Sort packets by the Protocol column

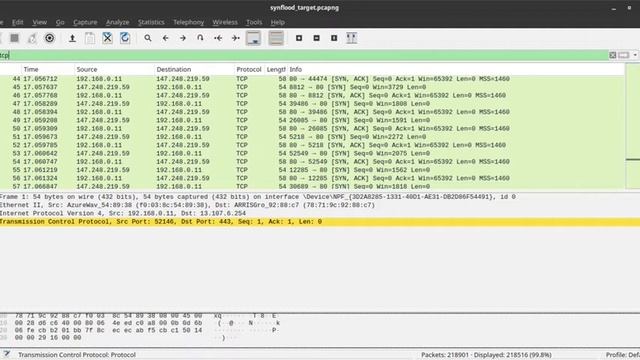[x=249, y=69]
